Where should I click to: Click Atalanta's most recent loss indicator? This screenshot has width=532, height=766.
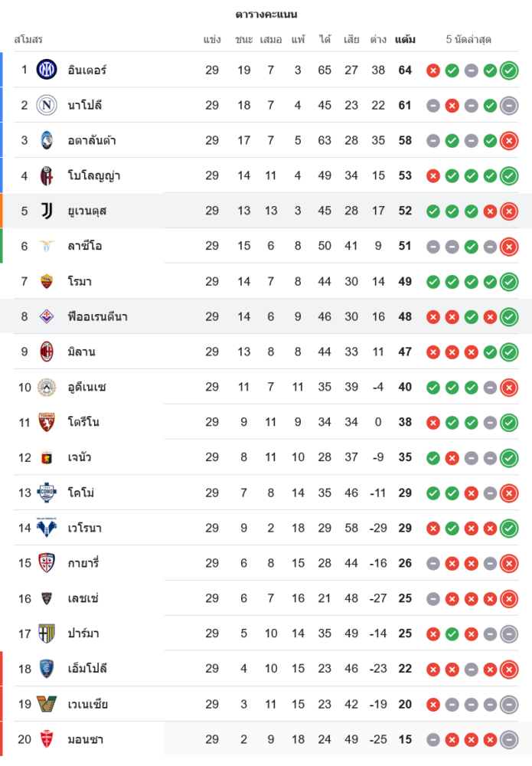click(509, 141)
